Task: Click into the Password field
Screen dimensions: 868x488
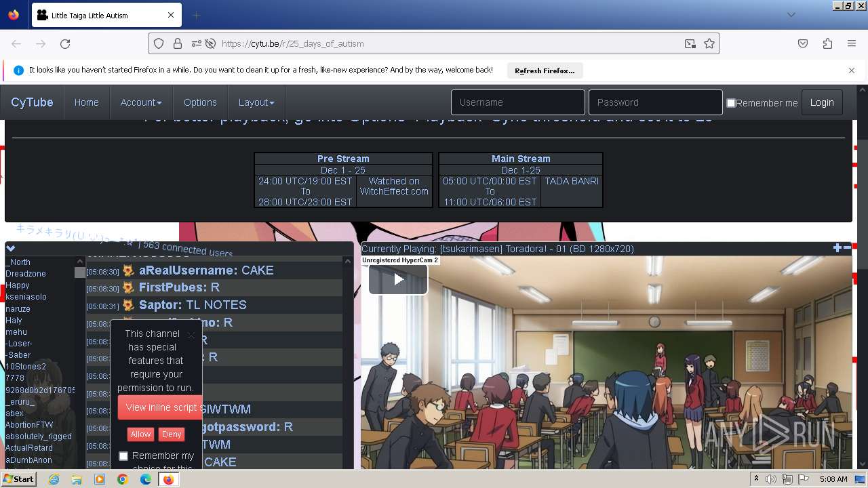Action: pyautogui.click(x=656, y=102)
